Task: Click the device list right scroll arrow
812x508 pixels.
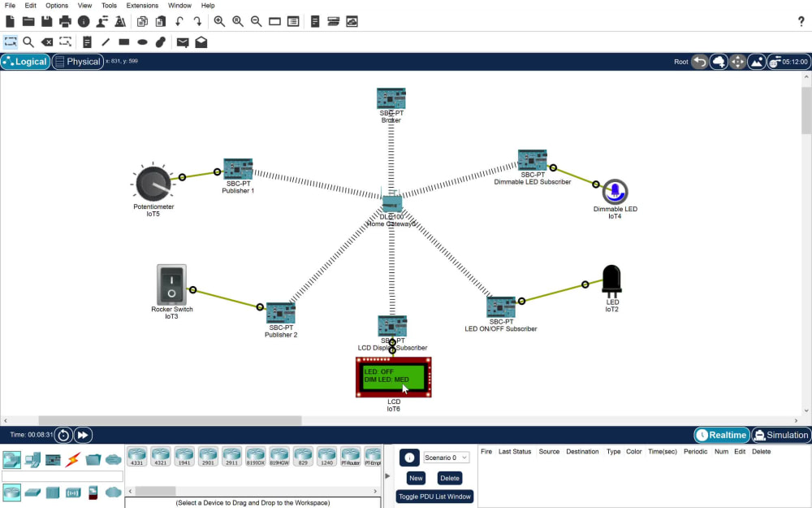Action: point(375,491)
